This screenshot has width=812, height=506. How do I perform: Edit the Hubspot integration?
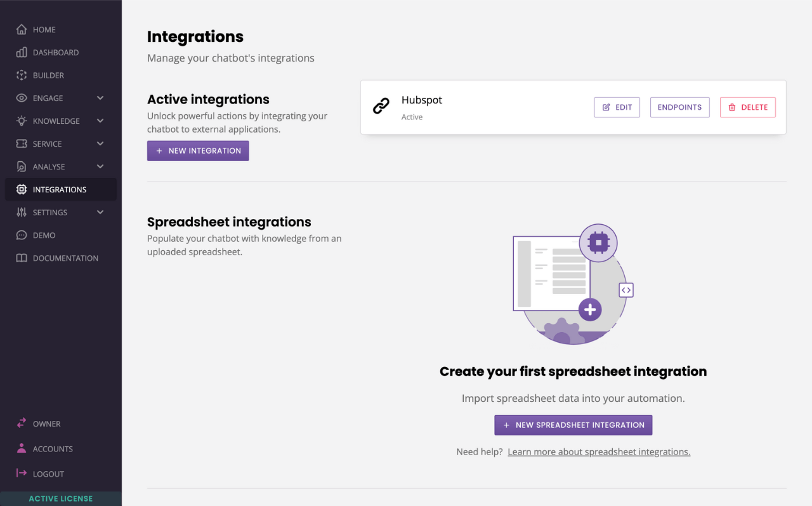coord(617,107)
